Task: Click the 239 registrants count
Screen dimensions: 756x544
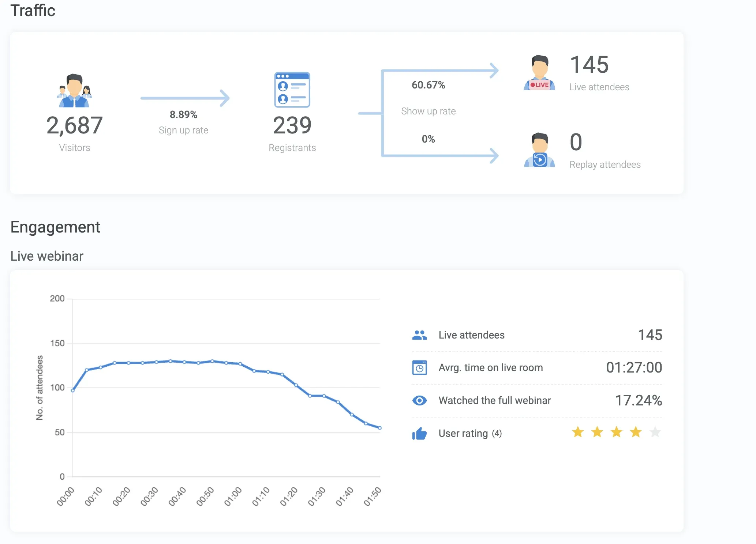Action: coord(292,125)
